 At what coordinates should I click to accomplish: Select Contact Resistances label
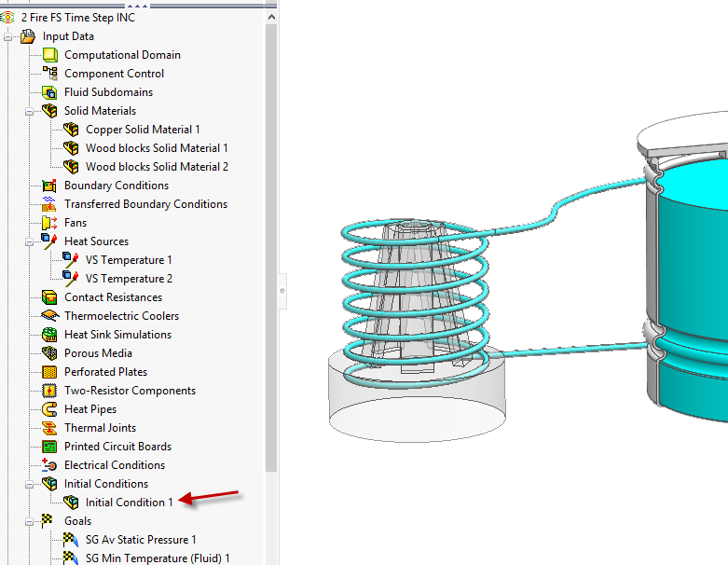pos(114,297)
